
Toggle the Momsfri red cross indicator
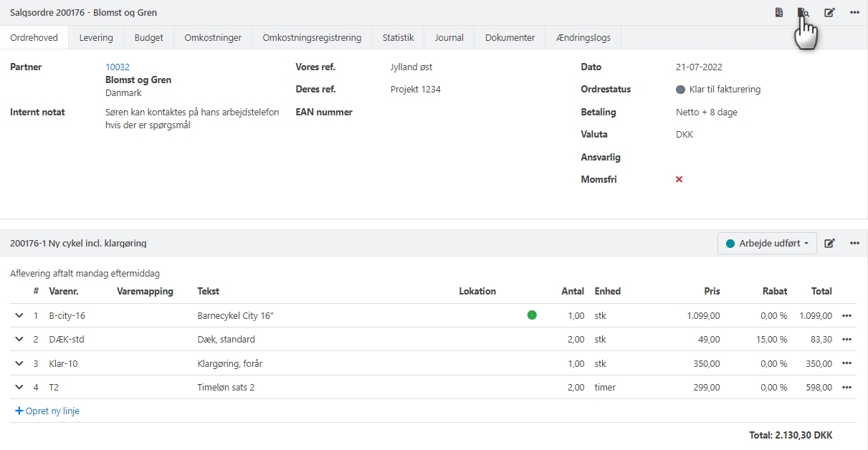pyautogui.click(x=679, y=180)
